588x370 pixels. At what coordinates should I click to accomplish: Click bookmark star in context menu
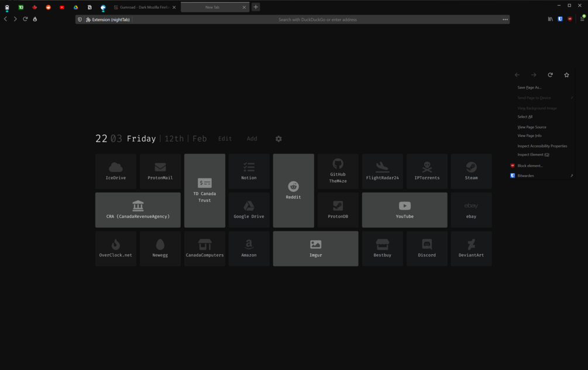click(566, 75)
